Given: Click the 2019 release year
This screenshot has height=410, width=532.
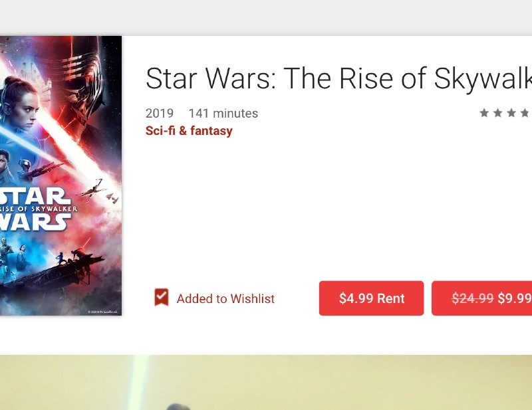Looking at the screenshot, I should tap(160, 114).
